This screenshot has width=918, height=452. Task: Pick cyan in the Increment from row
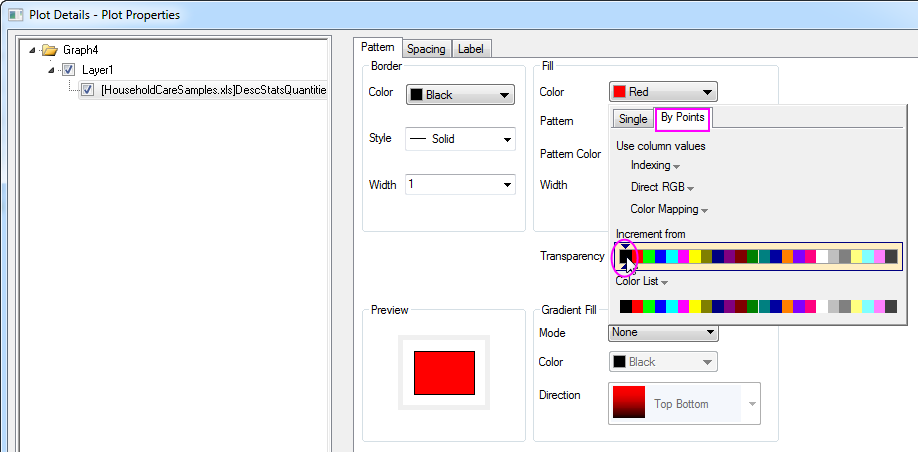(672, 256)
